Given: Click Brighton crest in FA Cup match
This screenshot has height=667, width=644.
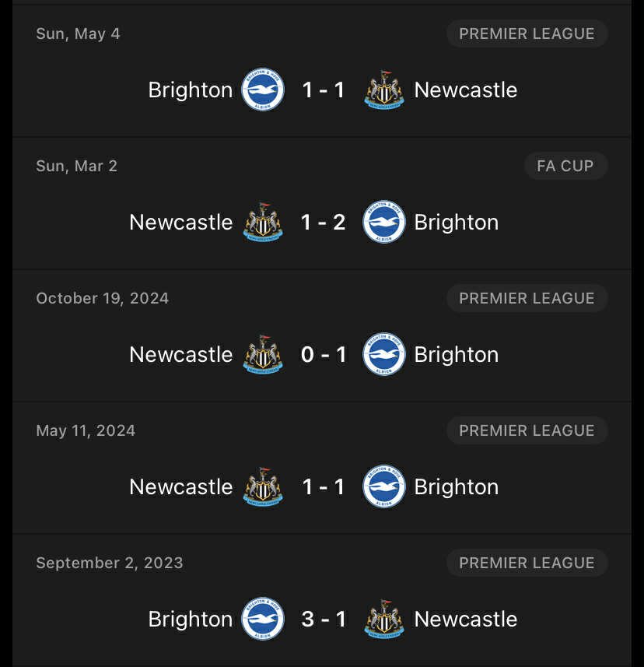Looking at the screenshot, I should click(x=384, y=222).
